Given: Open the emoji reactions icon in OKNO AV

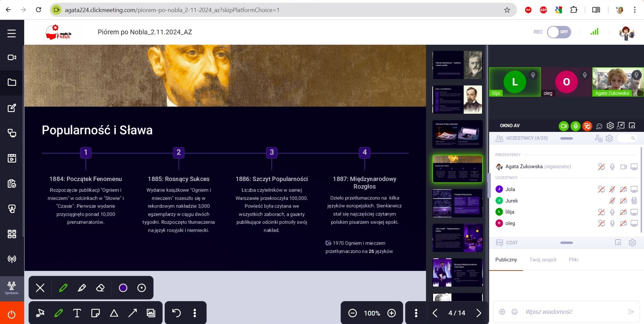Looking at the screenshot, I should point(599,126).
